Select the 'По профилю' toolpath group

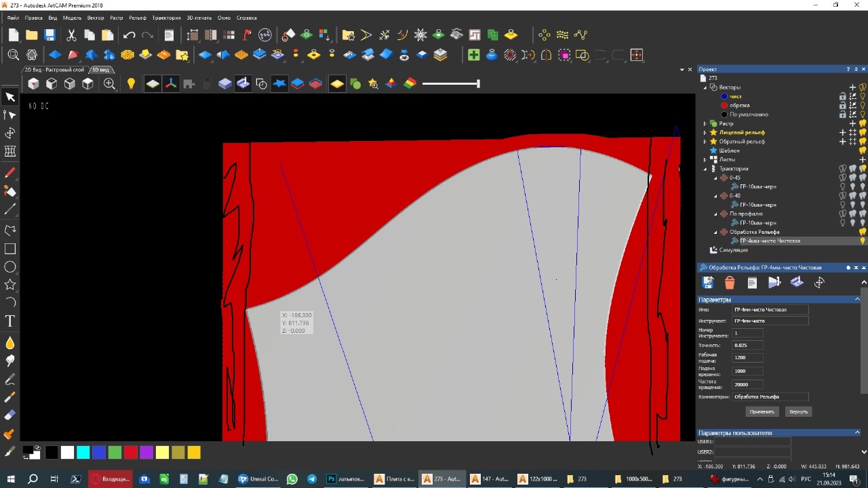(746, 213)
